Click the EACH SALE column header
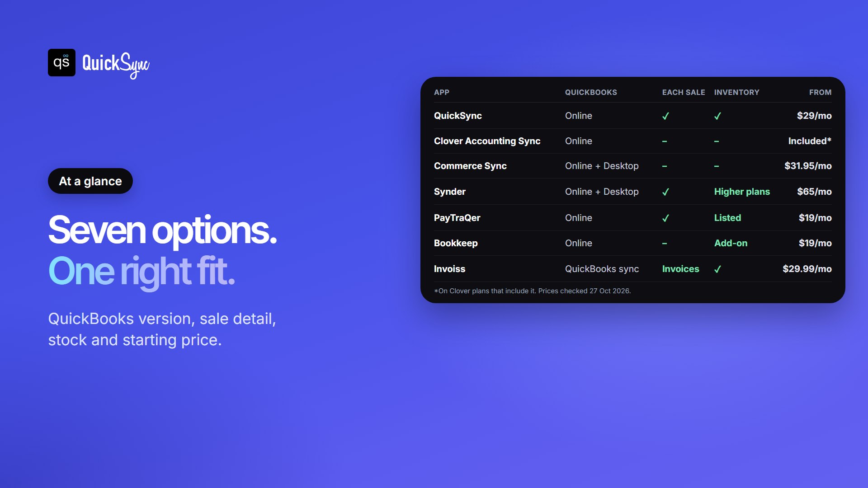This screenshot has width=868, height=488. 684,92
